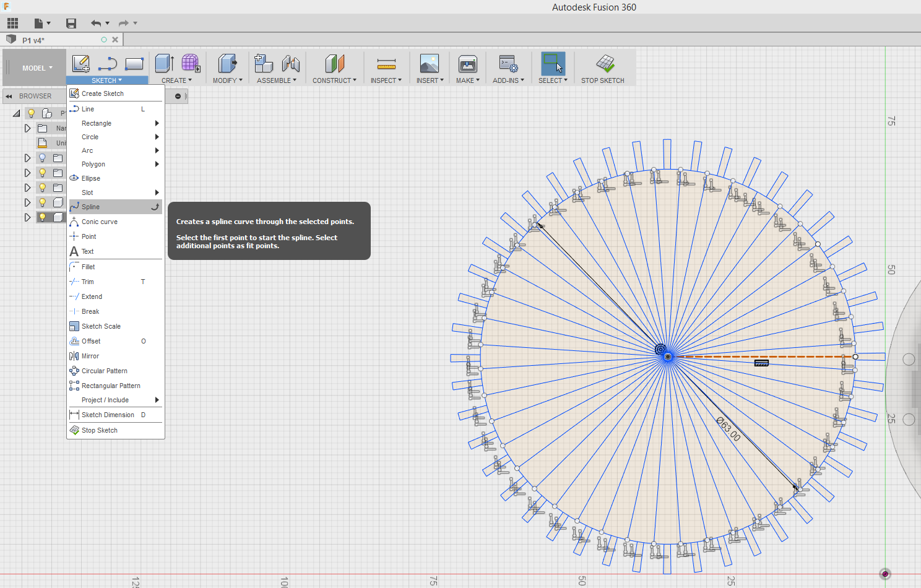This screenshot has height=588, width=921.
Task: Click the Stop Sketch toolbar icon
Action: 605,63
